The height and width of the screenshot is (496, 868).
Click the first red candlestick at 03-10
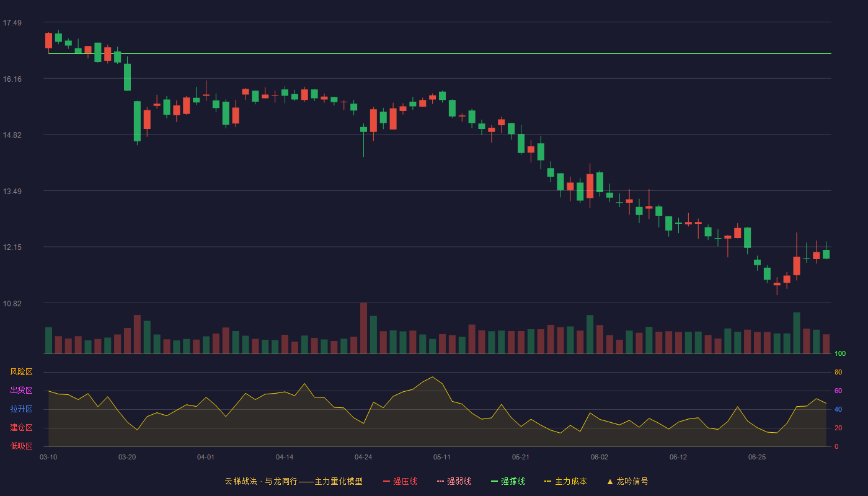(48, 40)
